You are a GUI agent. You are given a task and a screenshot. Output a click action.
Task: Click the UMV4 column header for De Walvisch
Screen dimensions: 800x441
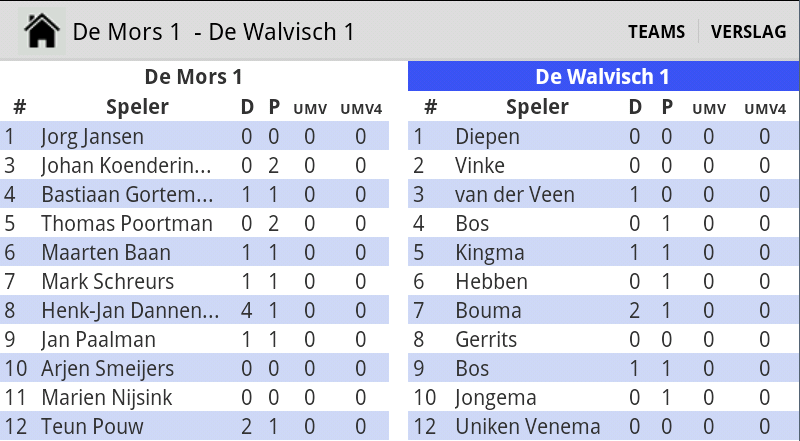pos(765,109)
